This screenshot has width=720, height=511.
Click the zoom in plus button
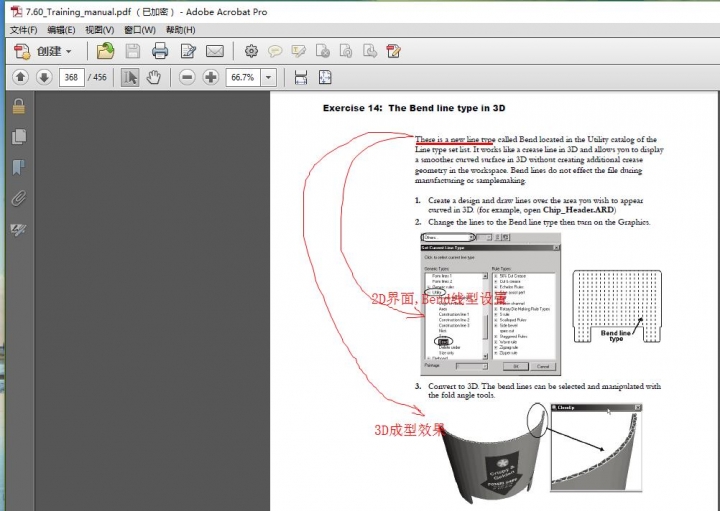211,77
